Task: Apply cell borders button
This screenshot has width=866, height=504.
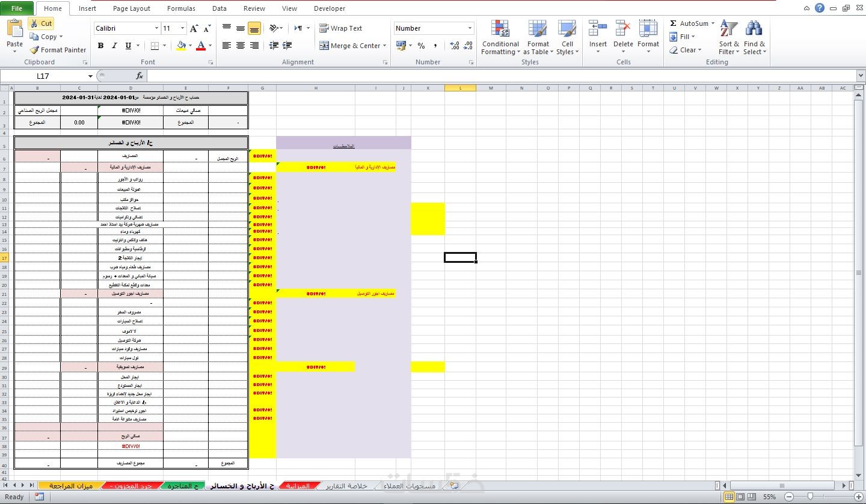Action: pyautogui.click(x=155, y=46)
